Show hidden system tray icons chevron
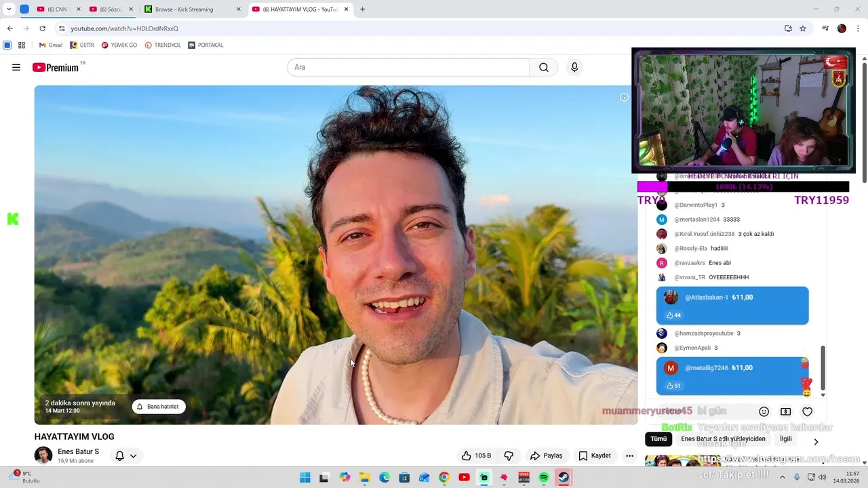This screenshot has height=488, width=868. point(783,477)
